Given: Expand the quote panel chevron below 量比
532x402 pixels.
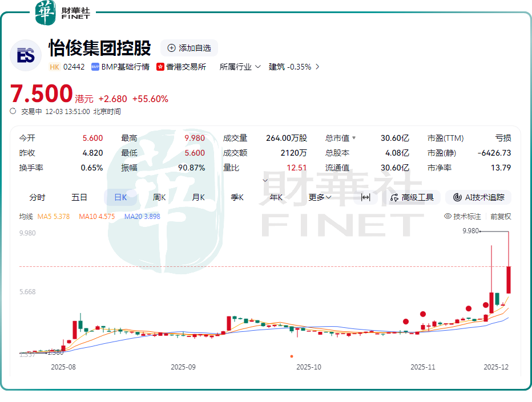Looking at the screenshot, I should pyautogui.click(x=265, y=180).
